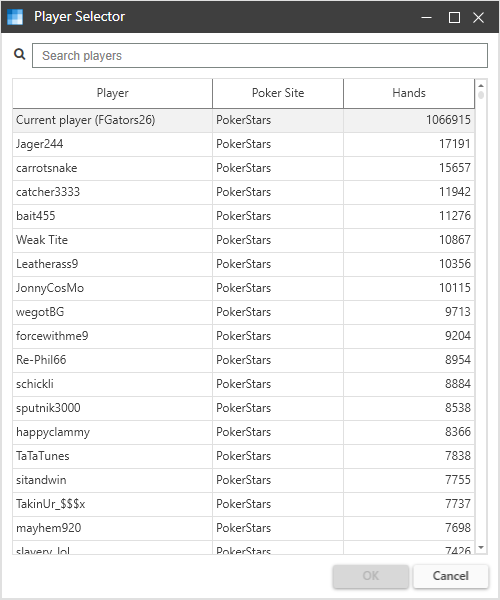Viewport: 500px width, 600px height.
Task: Click the vertical scrollbar thumb
Action: pos(481,95)
